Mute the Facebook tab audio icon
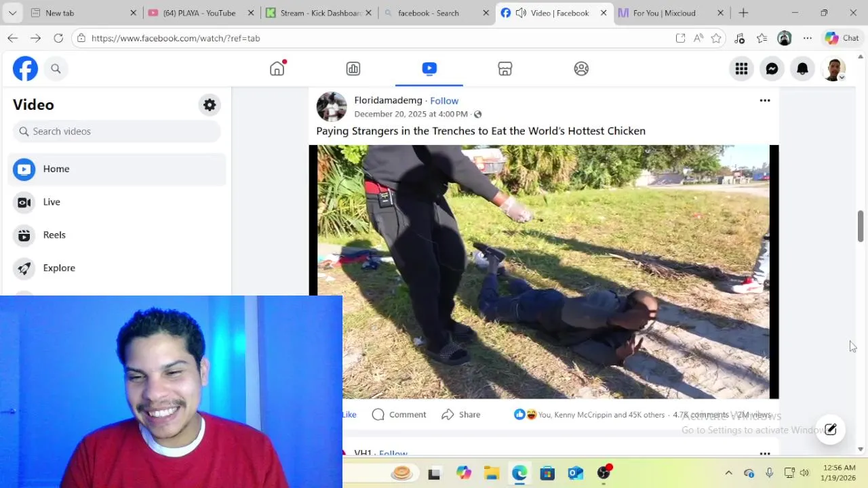Image resolution: width=868 pixels, height=488 pixels. coord(521,13)
